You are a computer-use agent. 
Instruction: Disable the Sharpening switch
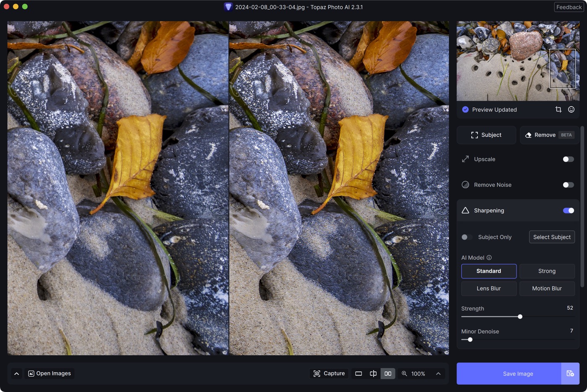[569, 210]
